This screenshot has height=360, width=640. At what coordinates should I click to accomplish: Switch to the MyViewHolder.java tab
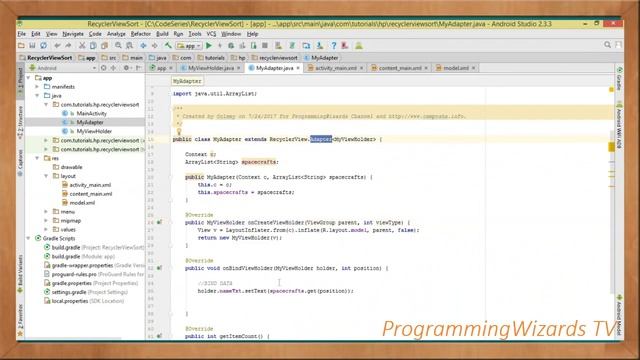(211, 68)
